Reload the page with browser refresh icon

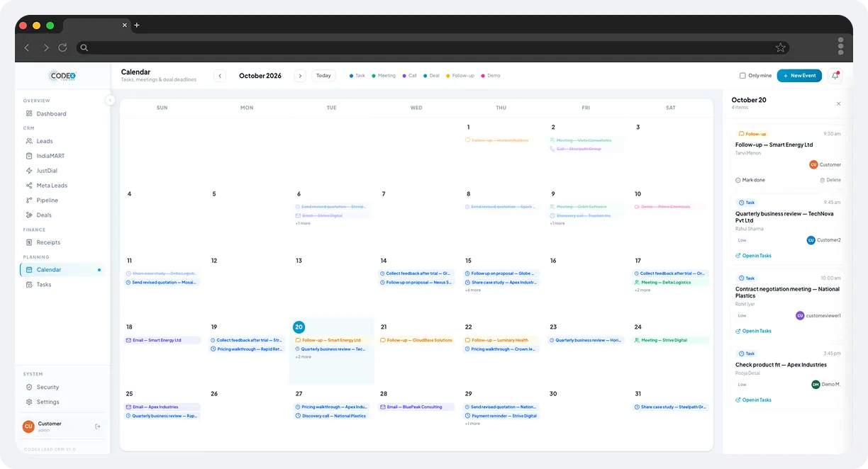(62, 47)
